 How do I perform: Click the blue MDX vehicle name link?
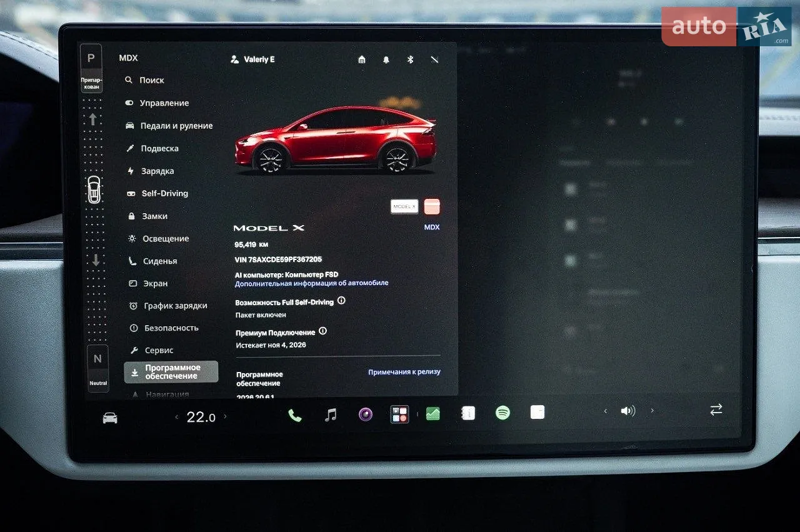[432, 227]
